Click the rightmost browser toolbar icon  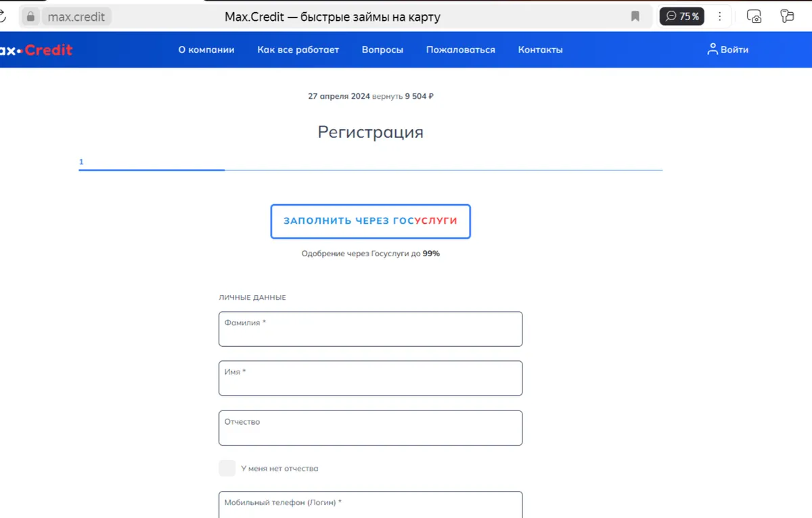click(787, 16)
